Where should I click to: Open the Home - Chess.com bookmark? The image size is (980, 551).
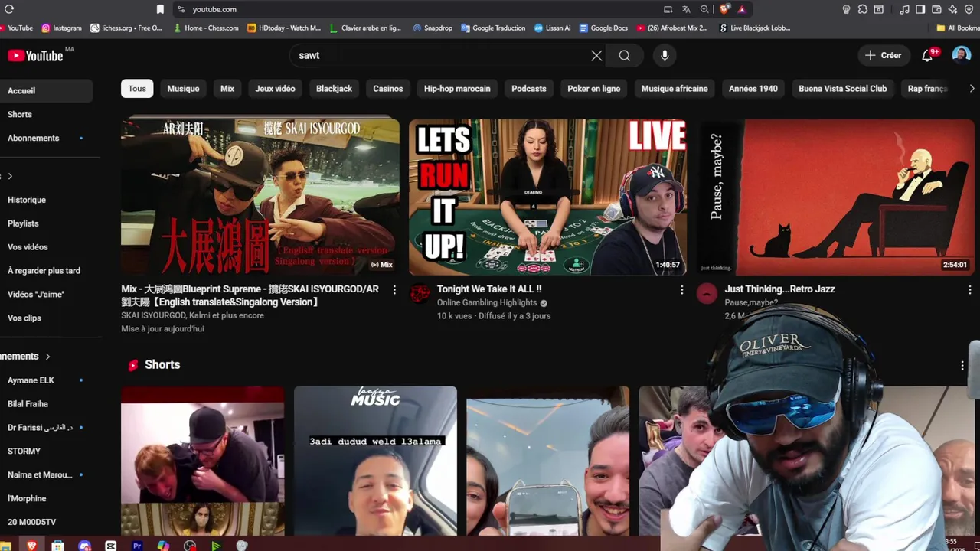pos(206,28)
